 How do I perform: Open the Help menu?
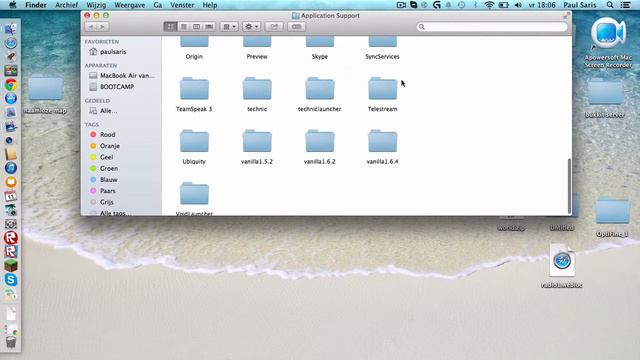tap(210, 5)
